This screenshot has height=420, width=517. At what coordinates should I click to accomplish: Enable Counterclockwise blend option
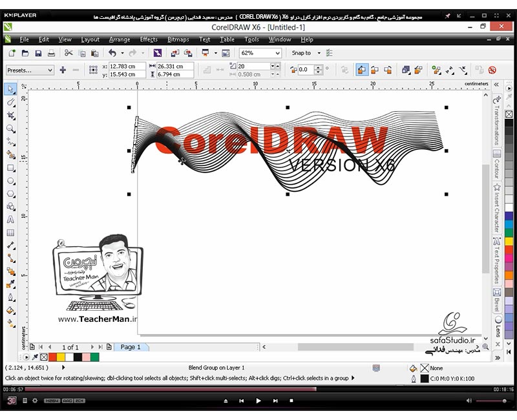388,70
